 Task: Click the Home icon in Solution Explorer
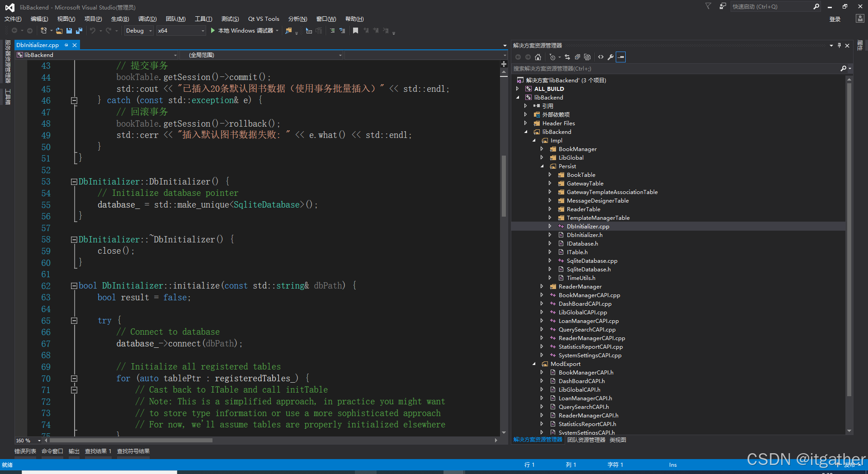point(538,57)
